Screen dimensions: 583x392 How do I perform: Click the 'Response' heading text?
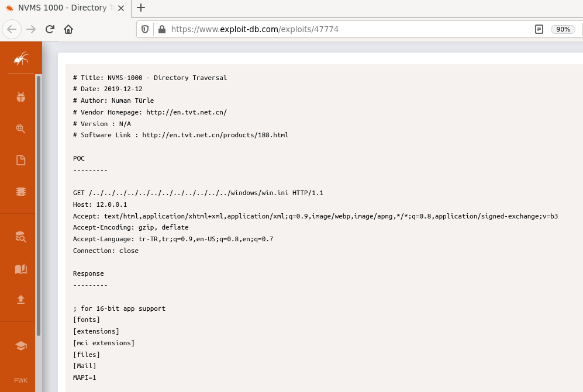click(88, 273)
